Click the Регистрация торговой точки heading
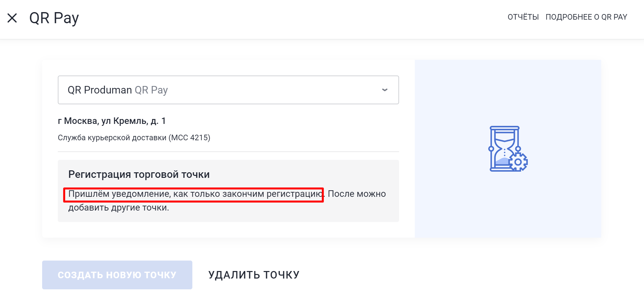This screenshot has width=644, height=306. click(139, 175)
